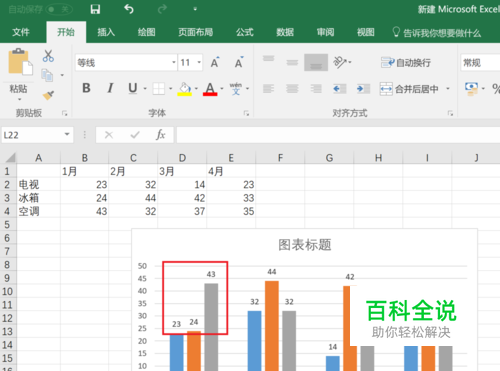Click the Paste (粘贴) clipboard icon
The width and height of the screenshot is (500, 371).
[x=20, y=62]
